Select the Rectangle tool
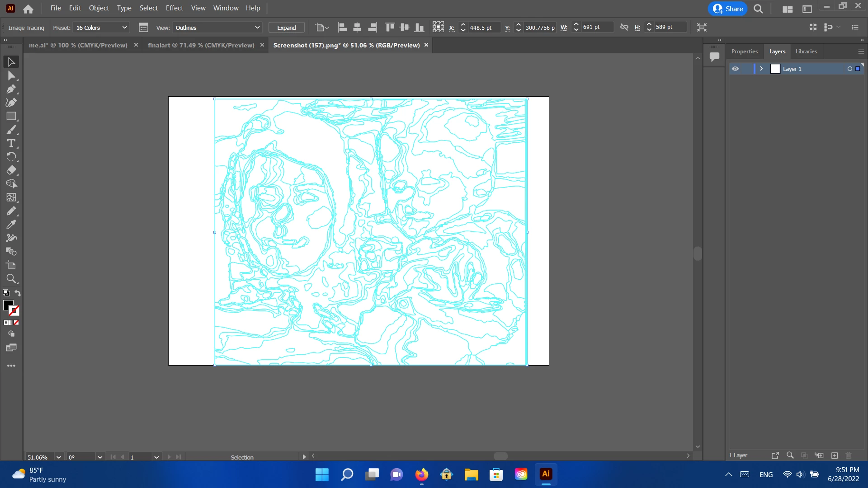This screenshot has height=488, width=868. [x=11, y=116]
